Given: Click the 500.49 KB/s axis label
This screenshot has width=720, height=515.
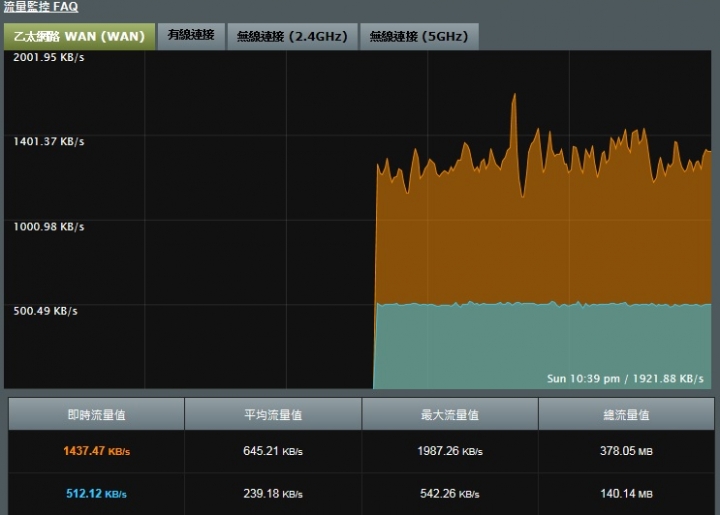Looking at the screenshot, I should click(45, 311).
